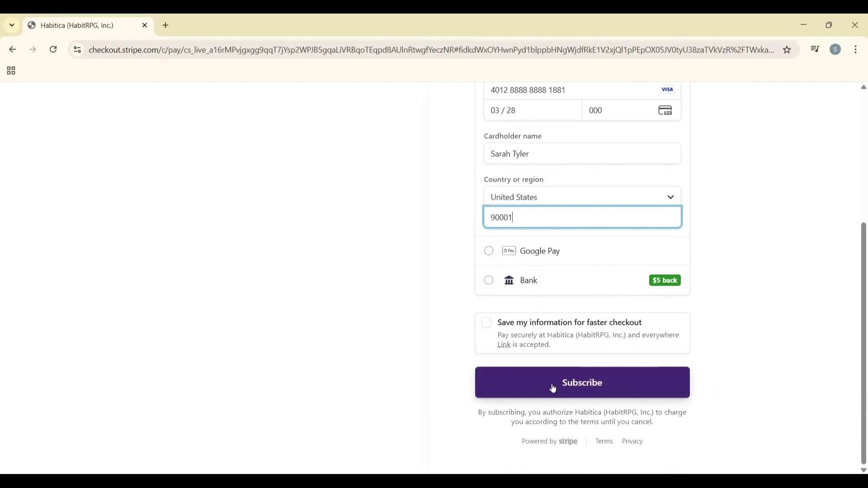Open the Country or region dropdown
The width and height of the screenshot is (868, 488).
(x=582, y=197)
